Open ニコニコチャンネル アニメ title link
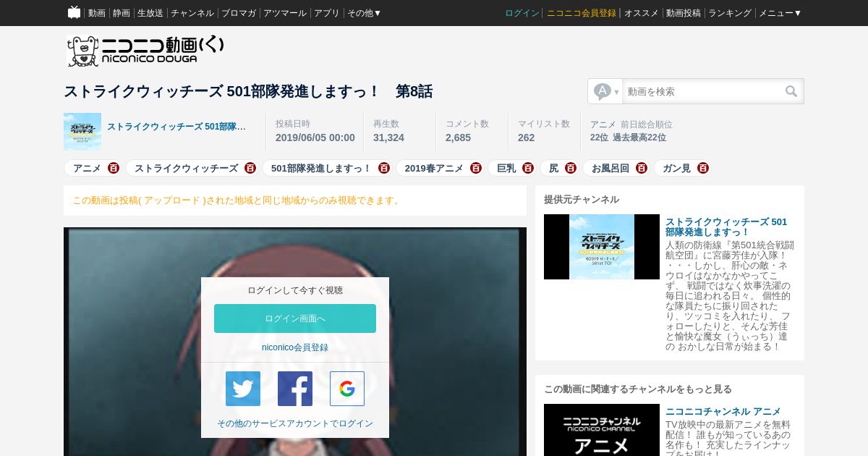 723,411
